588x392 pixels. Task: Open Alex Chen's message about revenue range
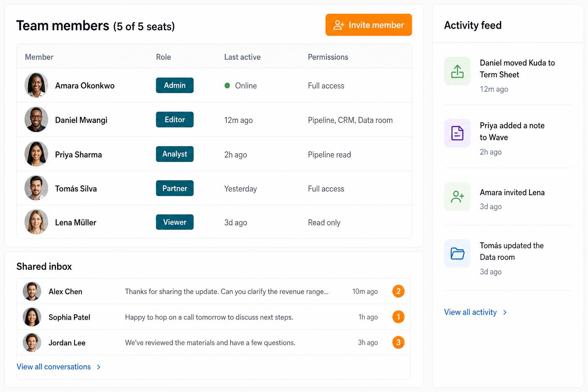pos(227,292)
